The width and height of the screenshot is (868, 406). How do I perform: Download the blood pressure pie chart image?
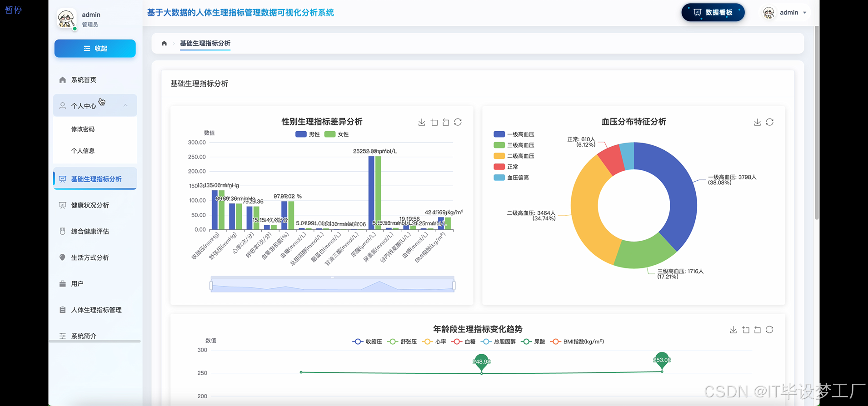[757, 122]
